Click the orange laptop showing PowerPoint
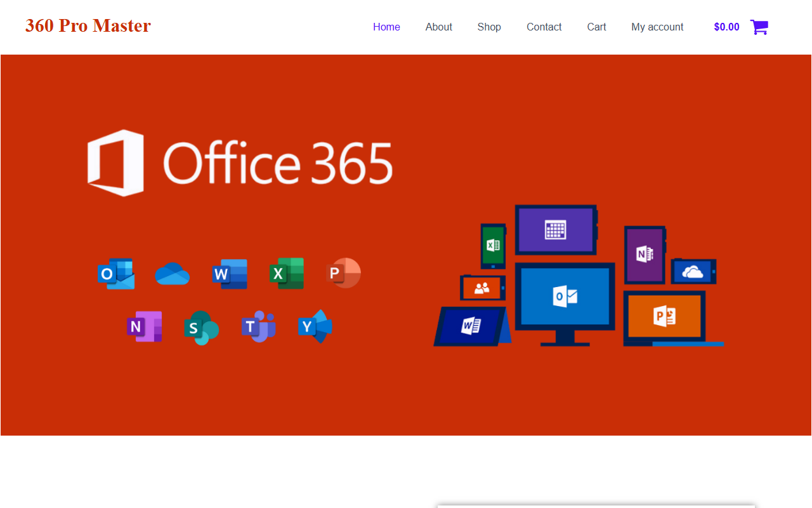 [672, 318]
